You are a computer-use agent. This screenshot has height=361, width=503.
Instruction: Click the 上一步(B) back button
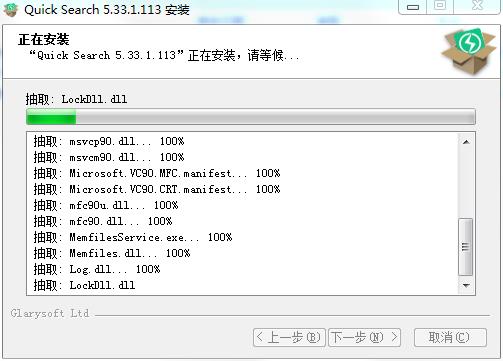point(289,337)
